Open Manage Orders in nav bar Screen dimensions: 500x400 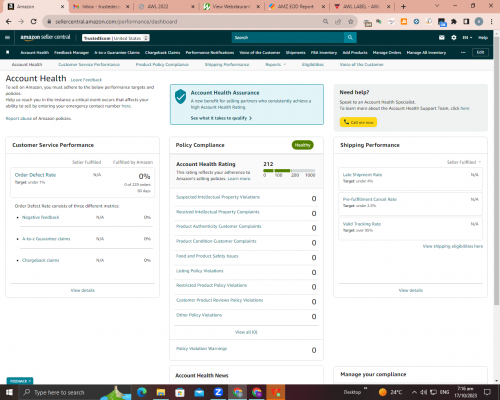(x=387, y=52)
